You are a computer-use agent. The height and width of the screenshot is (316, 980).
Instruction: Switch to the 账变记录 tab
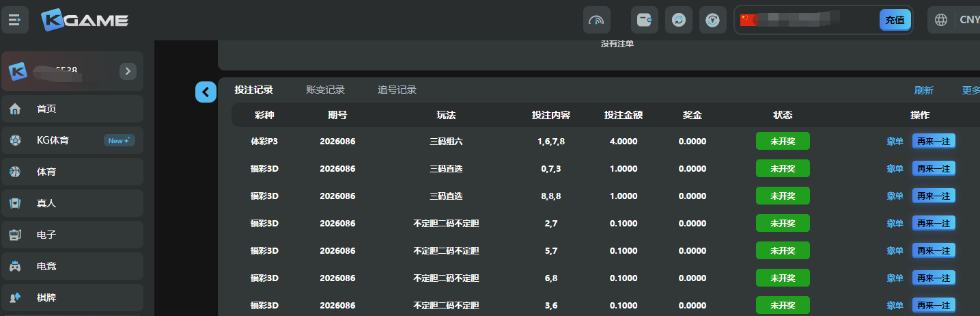[x=325, y=90]
